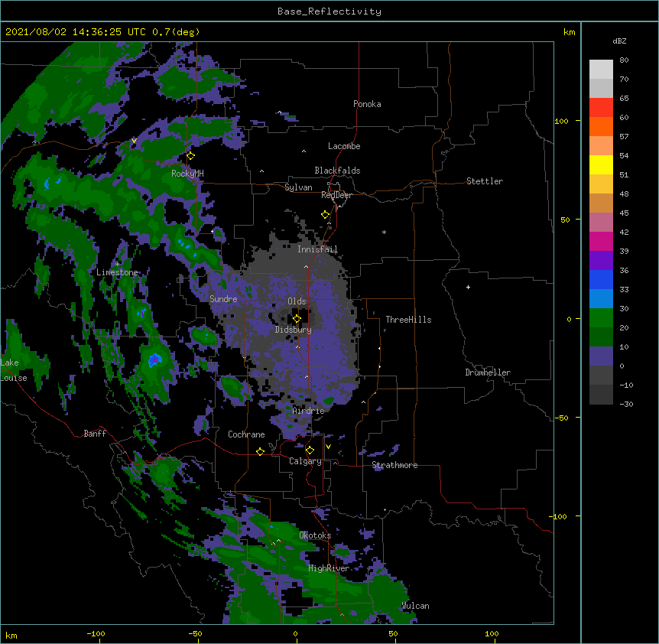Choose the magenta 39–42 dBZ legend swatch
Image resolution: width=659 pixels, height=644 pixels.
[601, 241]
